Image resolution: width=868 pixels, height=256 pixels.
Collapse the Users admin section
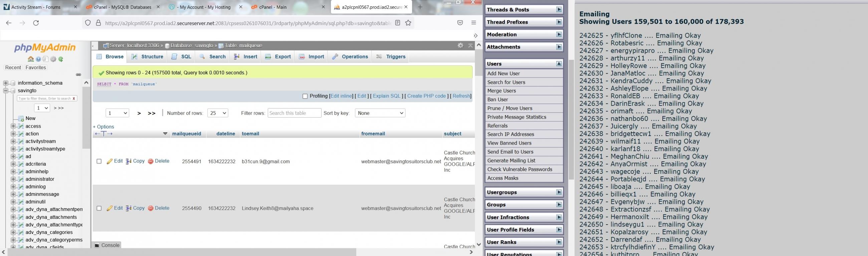pyautogui.click(x=559, y=64)
